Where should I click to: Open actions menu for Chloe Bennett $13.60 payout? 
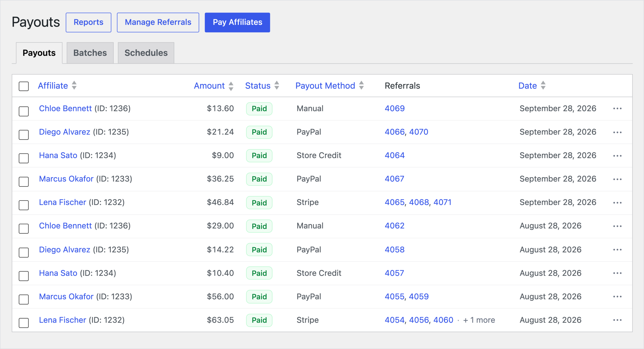click(x=617, y=109)
